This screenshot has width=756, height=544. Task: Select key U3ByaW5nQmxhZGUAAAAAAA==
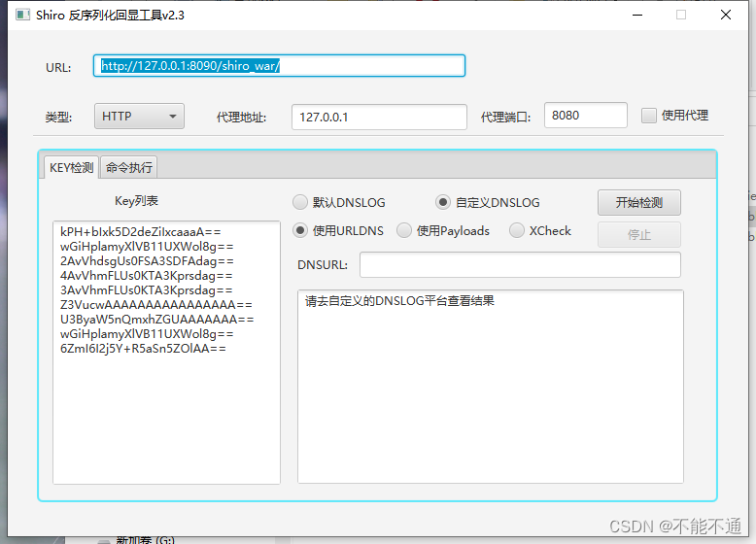[x=156, y=320]
